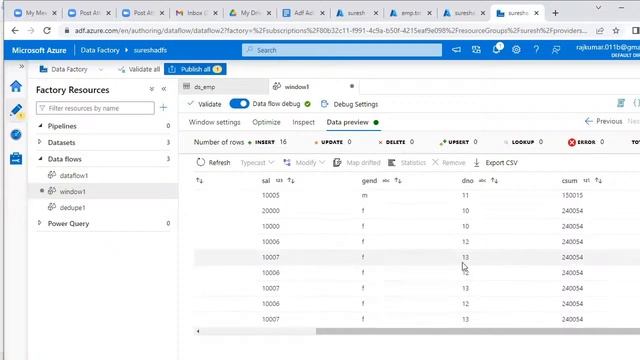640x360 pixels.
Task: Expand the Power Query tree node
Action: tap(40, 223)
